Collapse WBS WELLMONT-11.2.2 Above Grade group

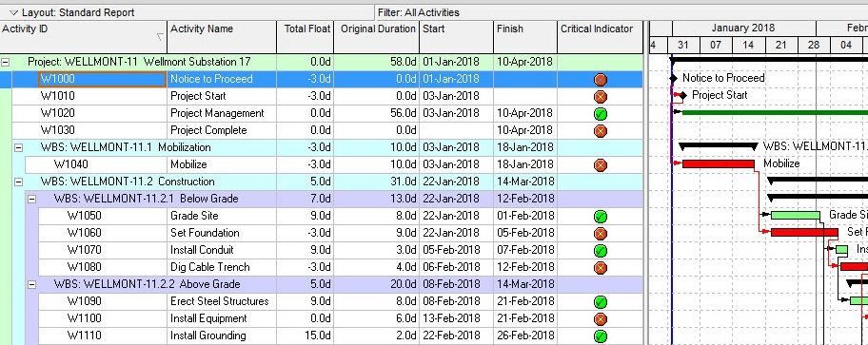pos(31,285)
